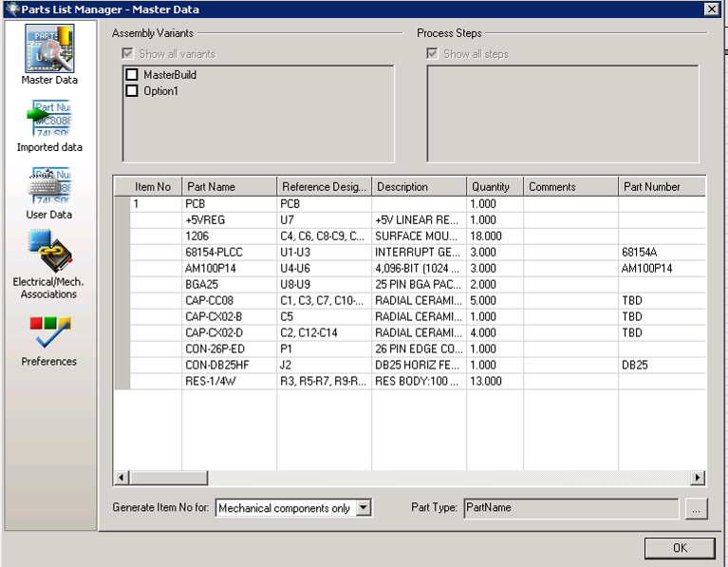The image size is (728, 567).
Task: Check the MasterBuild variant checkbox
Action: (132, 74)
